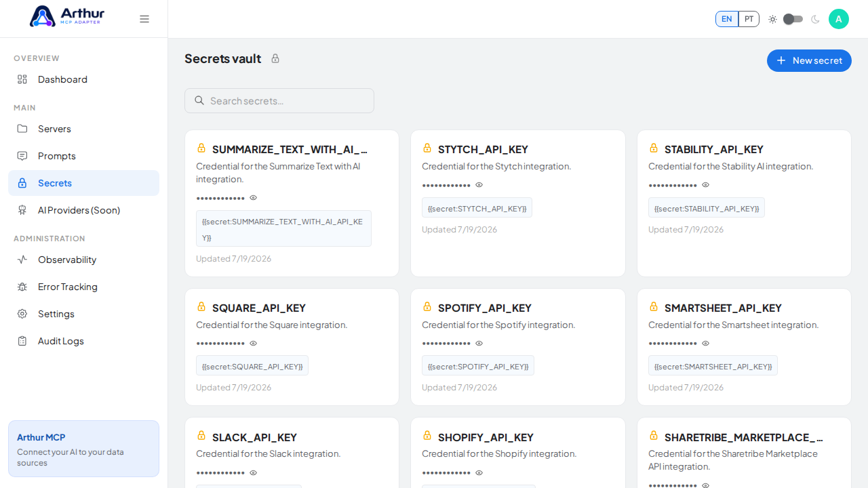
Task: Click the Arthur MCP info card
Action: [83, 449]
